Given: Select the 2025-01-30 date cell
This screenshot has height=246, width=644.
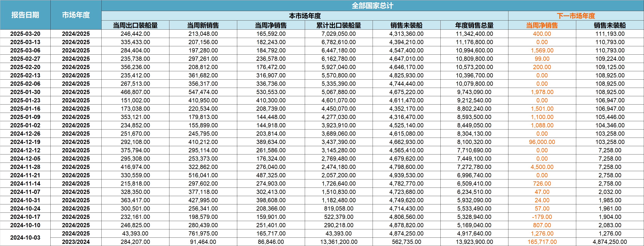Looking at the screenshot, I should point(25,92).
